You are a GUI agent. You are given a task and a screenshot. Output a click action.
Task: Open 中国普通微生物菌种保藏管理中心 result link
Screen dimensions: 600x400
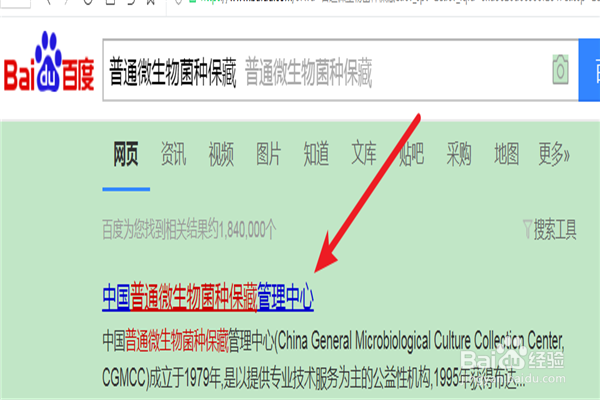point(208,297)
